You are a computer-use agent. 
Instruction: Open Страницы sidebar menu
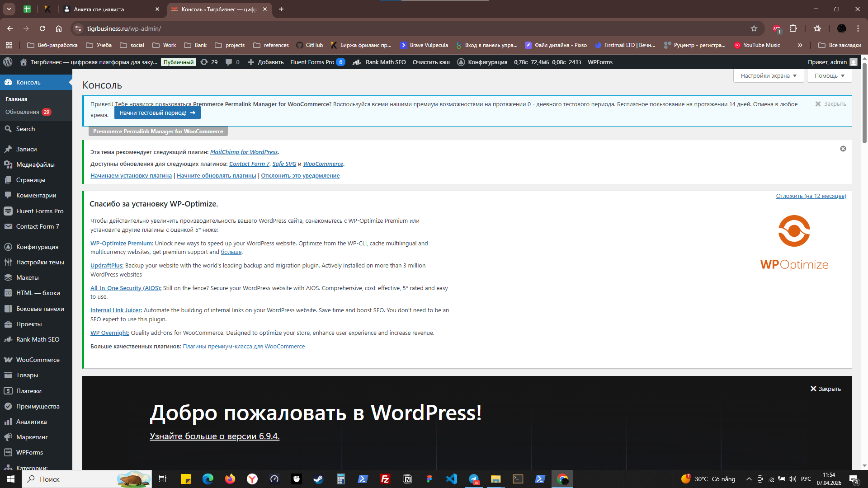36,180
